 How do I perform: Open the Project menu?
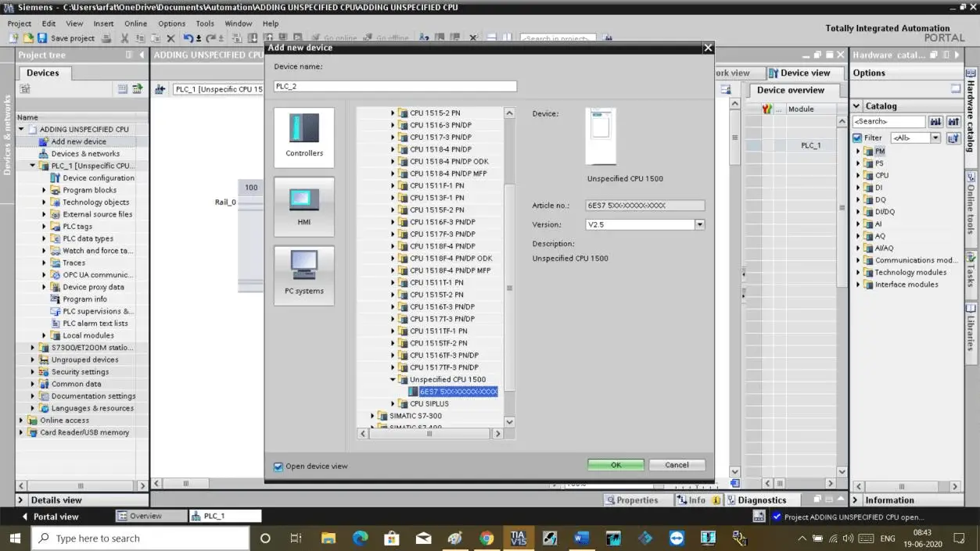[20, 23]
